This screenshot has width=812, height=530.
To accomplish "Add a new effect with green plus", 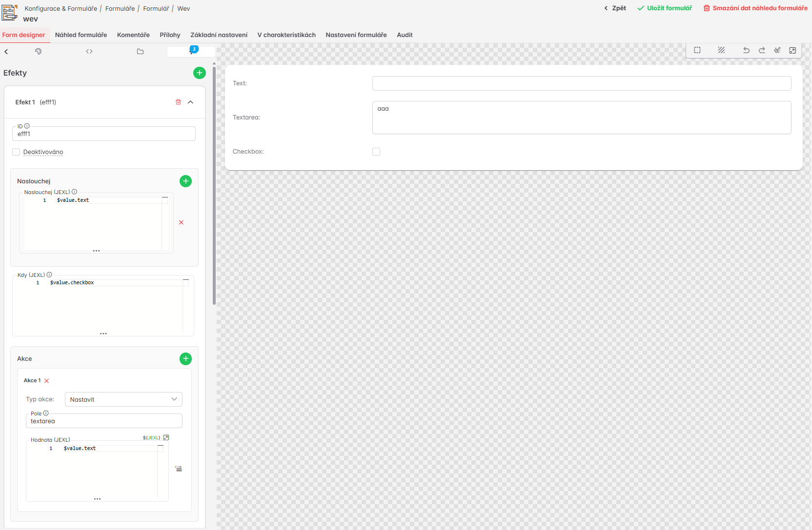I will [200, 73].
